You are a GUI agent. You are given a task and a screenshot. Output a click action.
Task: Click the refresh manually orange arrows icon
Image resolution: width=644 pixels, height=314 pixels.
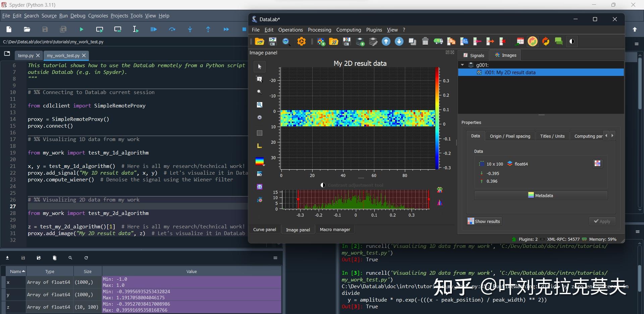point(546,42)
